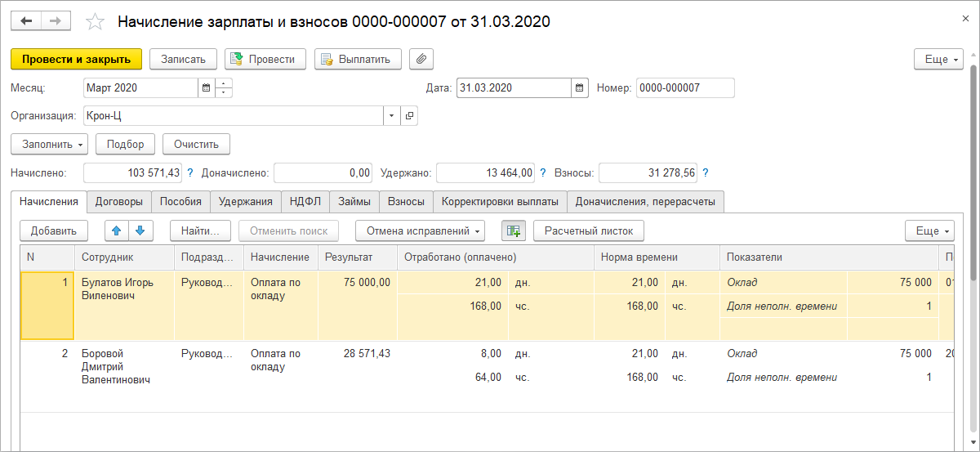
Task: Click the Организация field Крон-Ц
Action: 233,116
